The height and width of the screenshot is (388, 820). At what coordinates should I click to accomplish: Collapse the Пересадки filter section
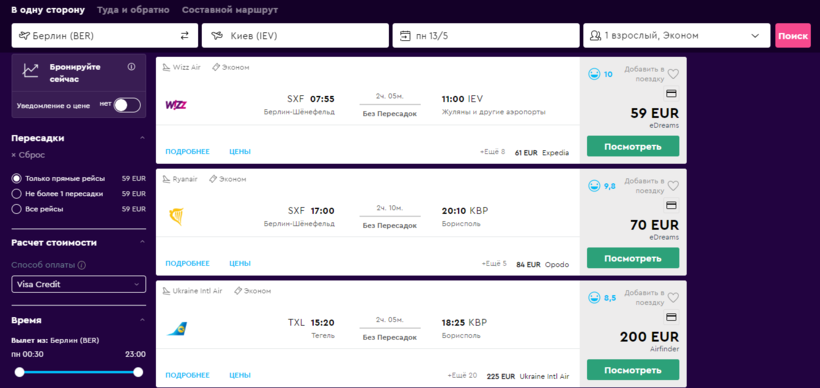[142, 138]
